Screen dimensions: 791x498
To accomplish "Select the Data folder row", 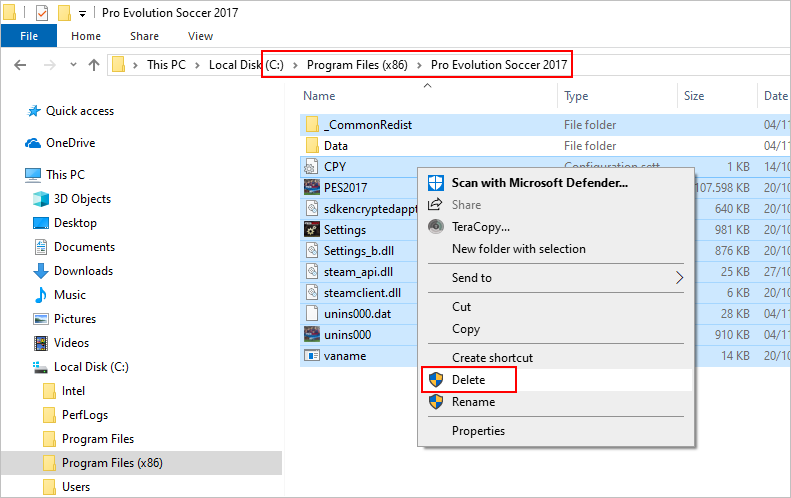I will (x=545, y=146).
